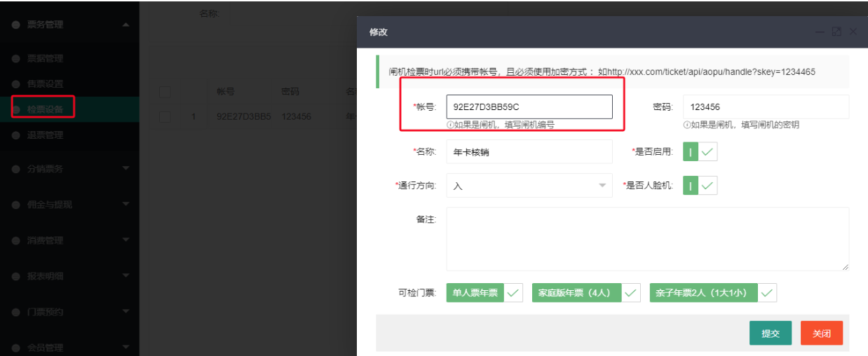The image size is (868, 356).
Task: Expand the 门票预约 section arrow
Action: 126,312
